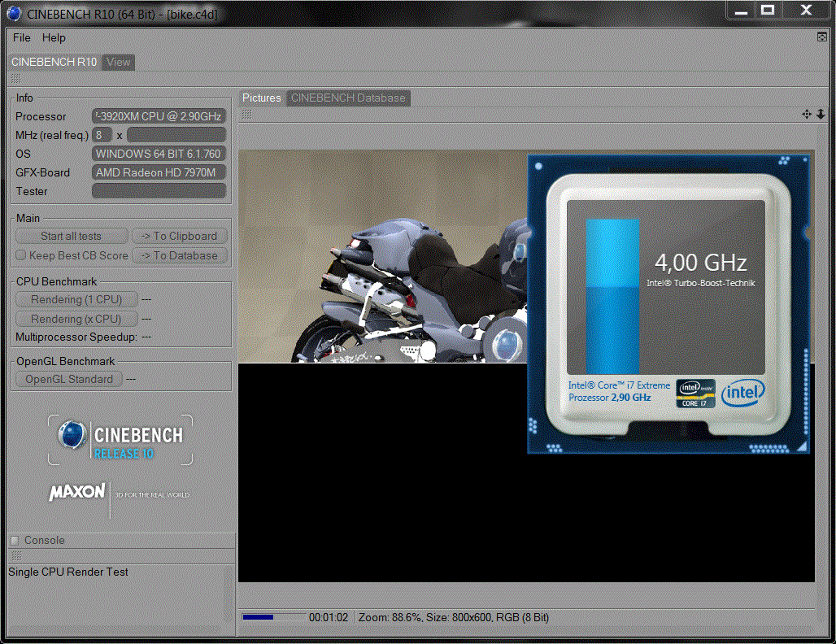Click the Start all tests button
Image resolution: width=836 pixels, height=644 pixels.
pos(72,236)
